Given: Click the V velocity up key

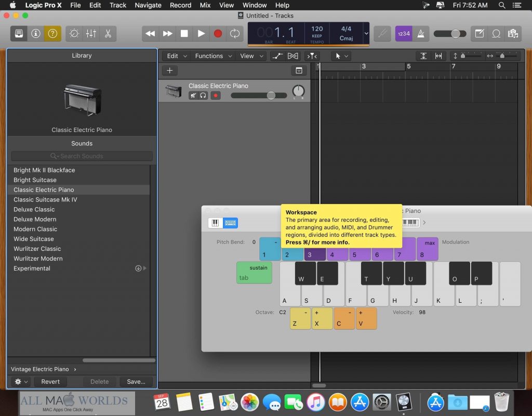Looking at the screenshot, I should pos(366,318).
